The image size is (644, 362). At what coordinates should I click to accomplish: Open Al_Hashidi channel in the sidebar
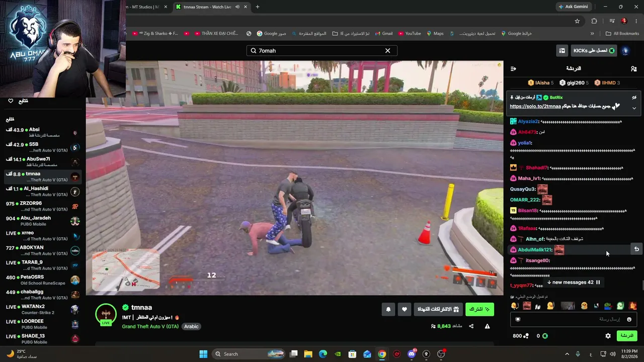[43, 192]
